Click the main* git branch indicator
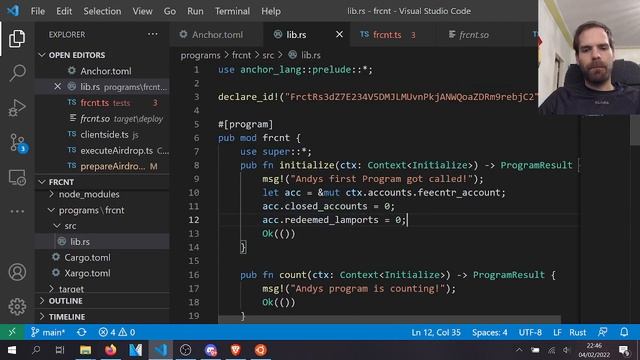The image size is (640, 360). pyautogui.click(x=48, y=332)
